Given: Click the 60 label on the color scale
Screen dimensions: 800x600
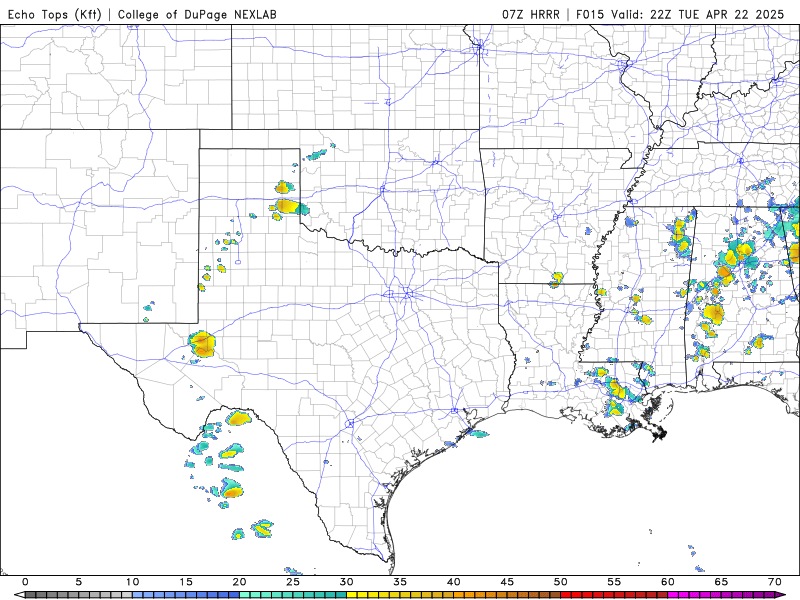Looking at the screenshot, I should 668,582.
